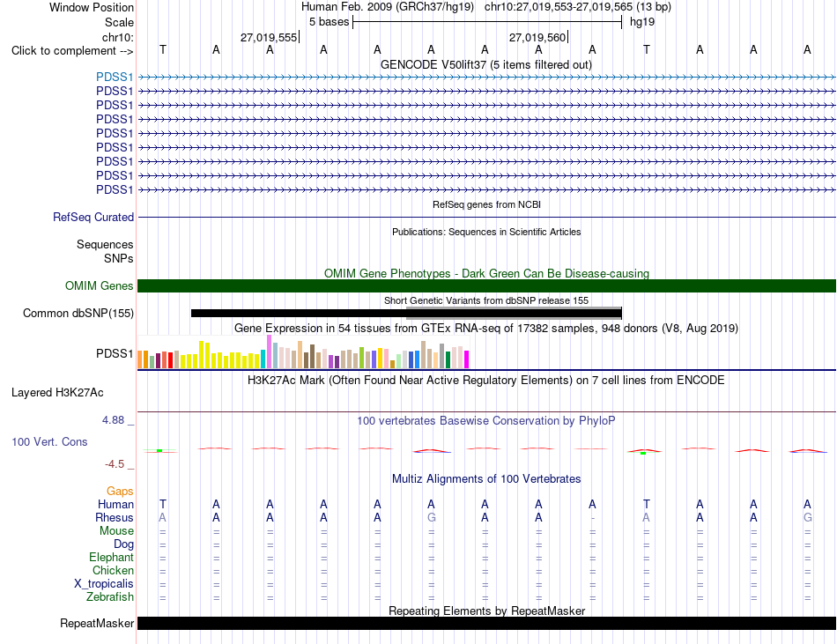Click the X_tropicalis species label
Screen dimensions: 837x644
104,584
